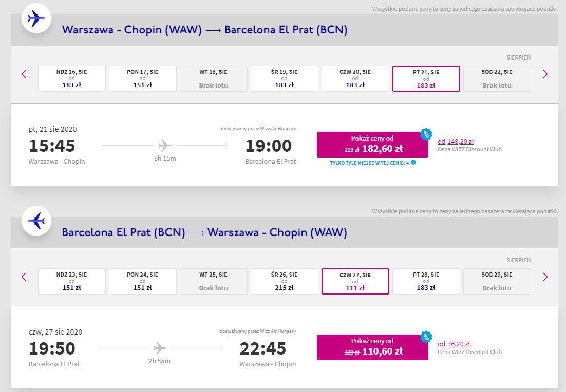566x392 pixels.
Task: Click the percent discount badge on 110,60 zł
Action: pyautogui.click(x=426, y=337)
